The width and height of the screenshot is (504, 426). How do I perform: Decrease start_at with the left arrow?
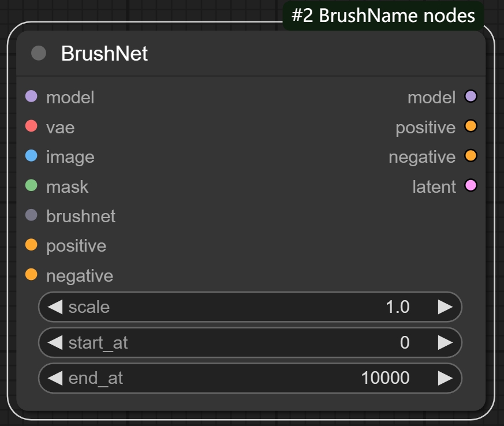pos(55,343)
